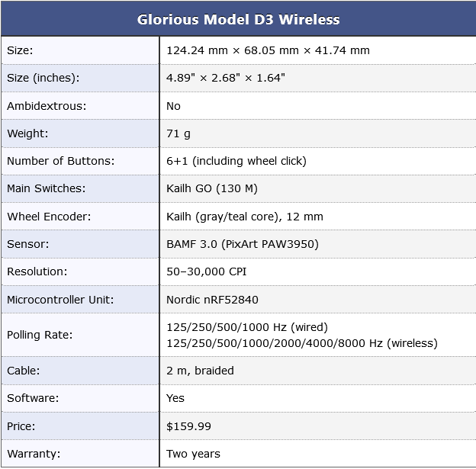Select 'BAMF 3.0 (PixArt PAW3950)' value
The width and height of the screenshot is (476, 469).
pos(243,244)
